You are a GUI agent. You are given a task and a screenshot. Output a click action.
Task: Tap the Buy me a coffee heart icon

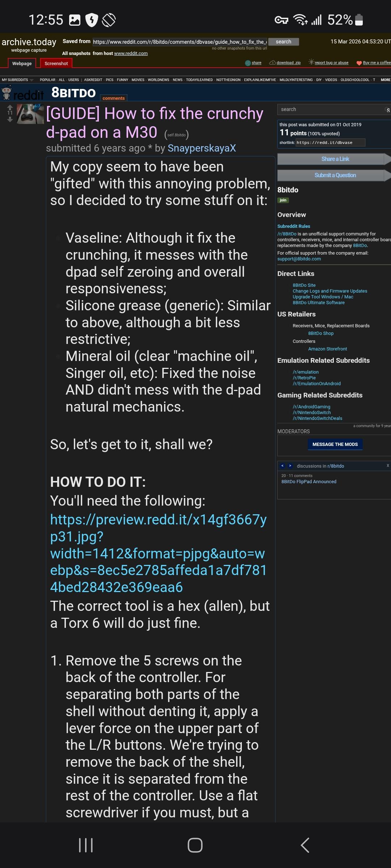pos(359,63)
